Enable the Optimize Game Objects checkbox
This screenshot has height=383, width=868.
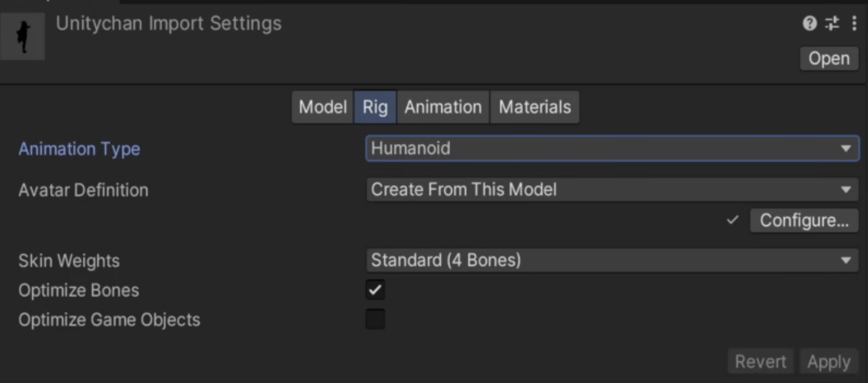(x=375, y=319)
